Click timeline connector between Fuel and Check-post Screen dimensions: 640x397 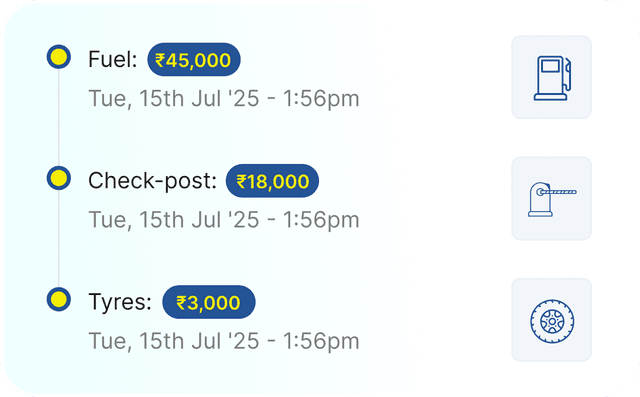[59, 118]
